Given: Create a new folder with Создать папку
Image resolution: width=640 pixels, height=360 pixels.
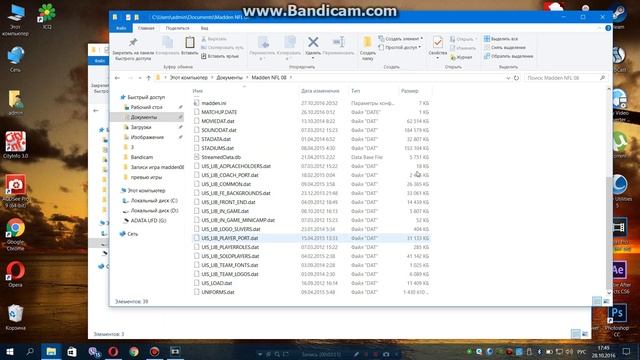Looking at the screenshot, I should coord(367,48).
